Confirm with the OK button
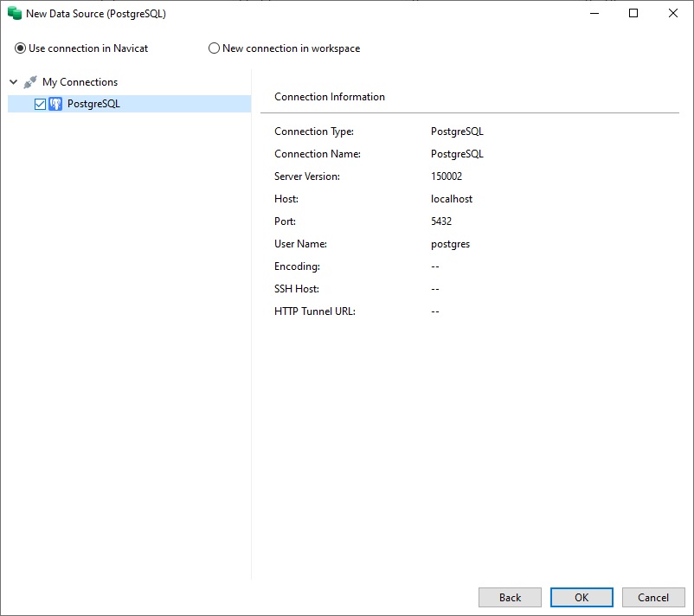 click(582, 598)
